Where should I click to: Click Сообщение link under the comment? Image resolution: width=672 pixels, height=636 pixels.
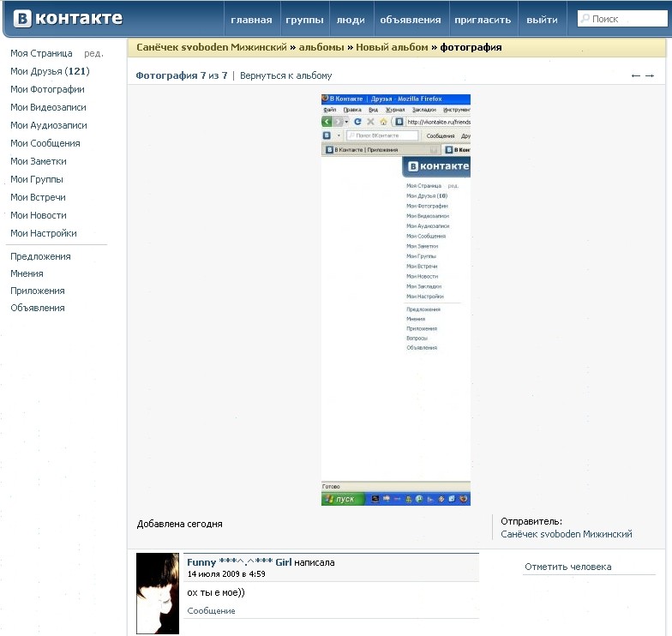pos(211,610)
